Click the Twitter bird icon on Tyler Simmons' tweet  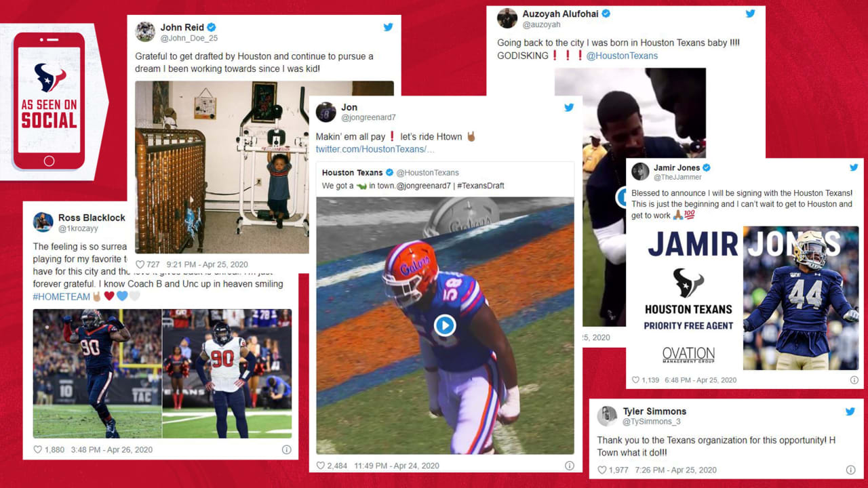click(x=850, y=411)
